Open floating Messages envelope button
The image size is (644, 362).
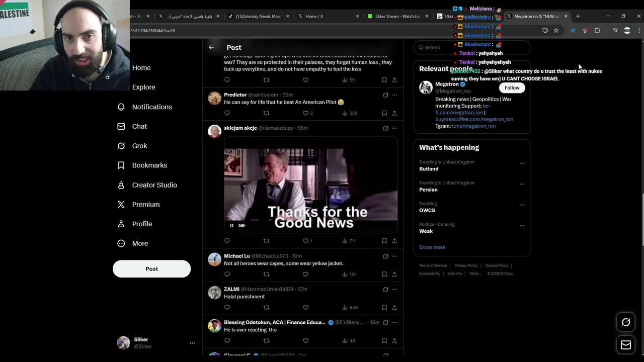[626, 345]
